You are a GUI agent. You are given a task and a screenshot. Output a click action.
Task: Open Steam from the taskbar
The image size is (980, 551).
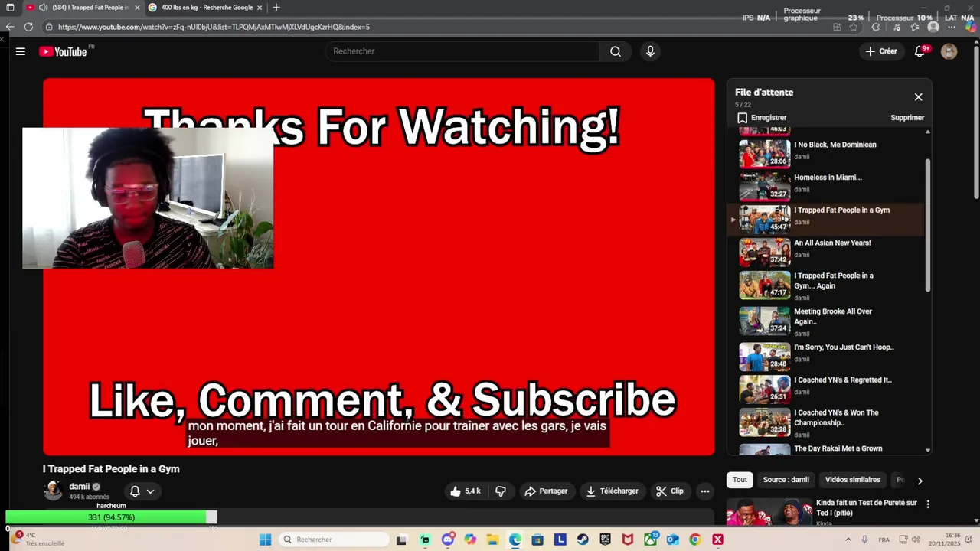pyautogui.click(x=583, y=540)
